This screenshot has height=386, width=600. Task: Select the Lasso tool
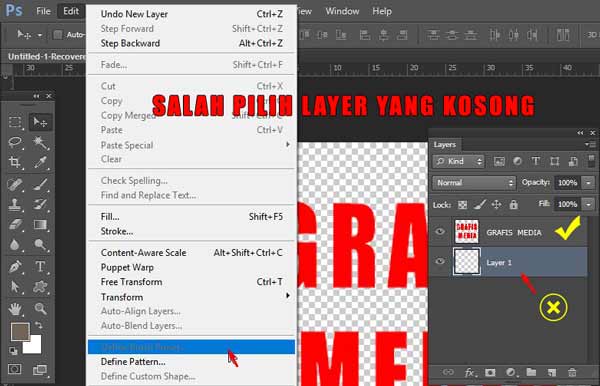pyautogui.click(x=15, y=142)
